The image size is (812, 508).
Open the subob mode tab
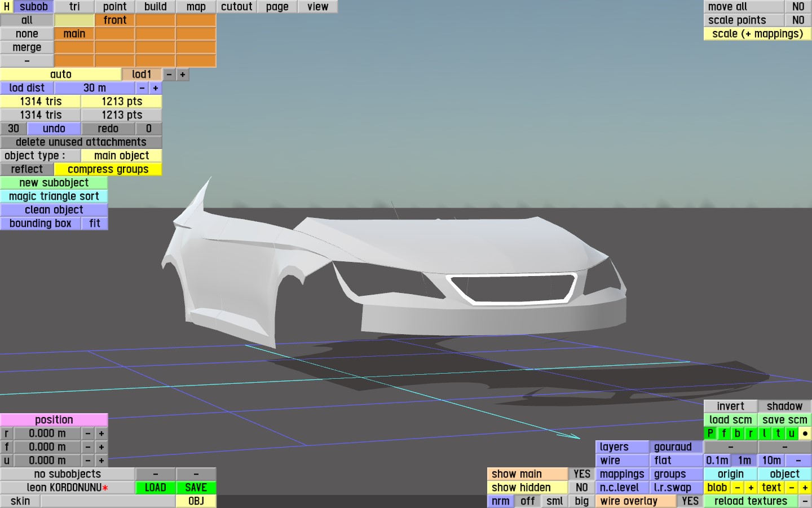[x=34, y=7]
